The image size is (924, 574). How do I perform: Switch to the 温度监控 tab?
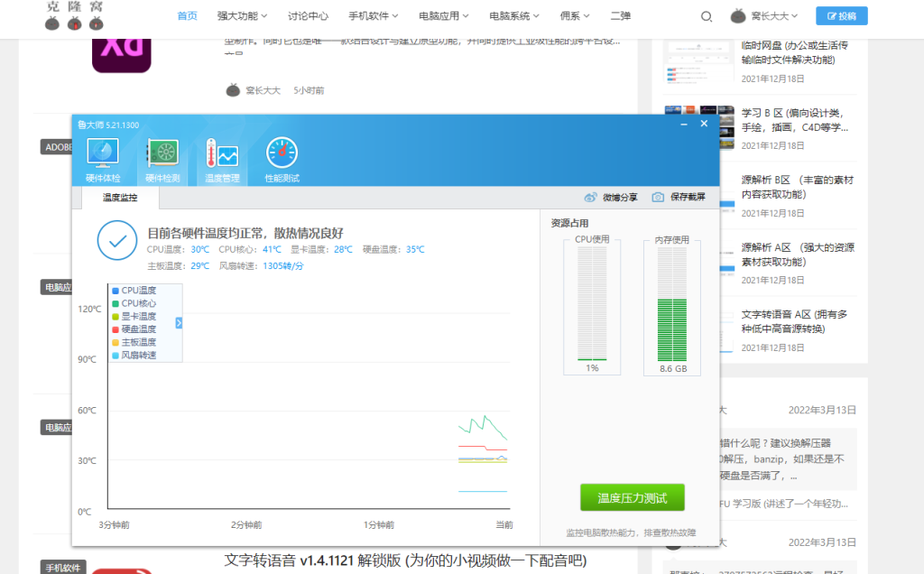click(120, 198)
